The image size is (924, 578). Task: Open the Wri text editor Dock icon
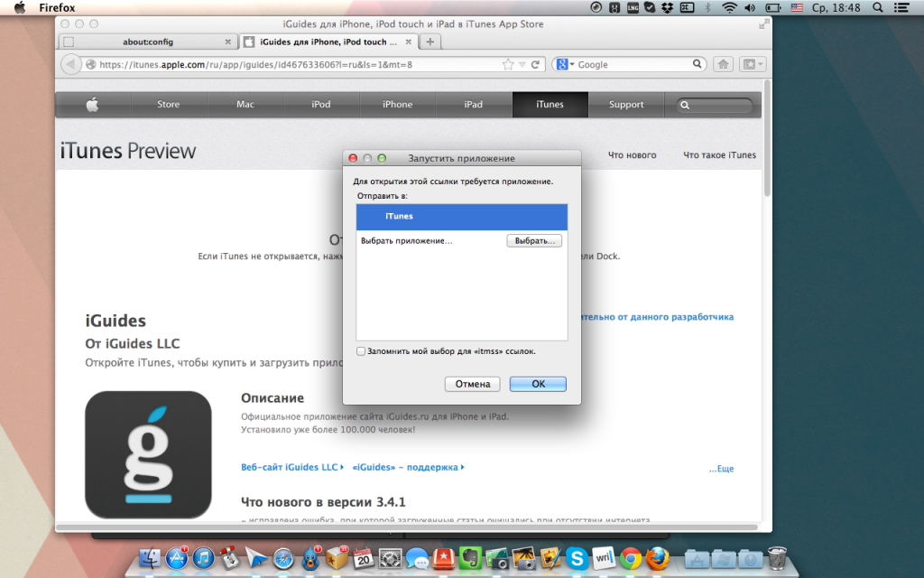click(604, 558)
